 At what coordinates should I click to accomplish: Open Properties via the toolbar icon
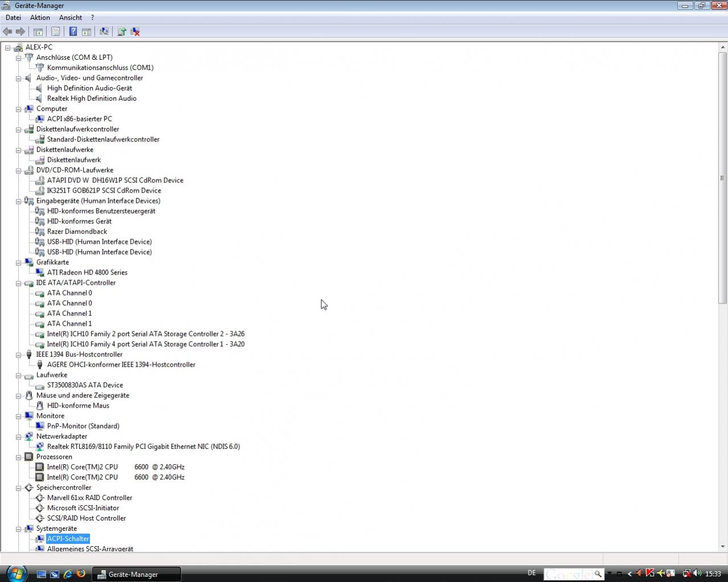click(56, 31)
